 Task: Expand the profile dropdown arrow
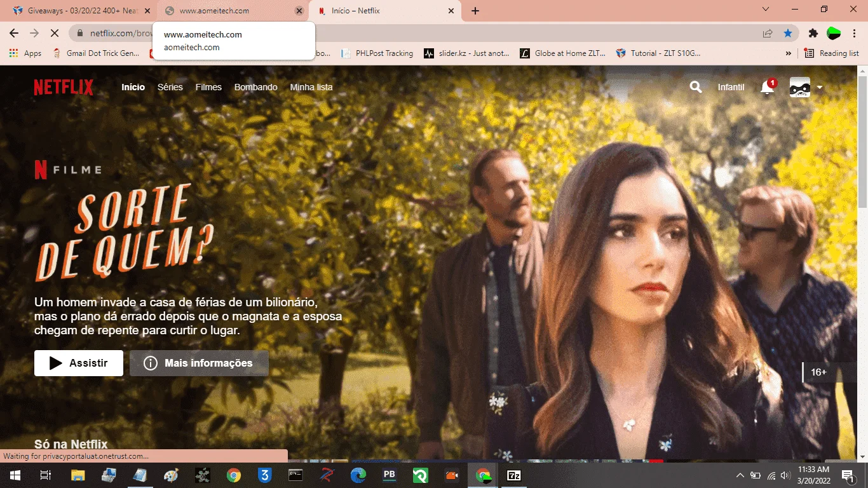point(820,88)
